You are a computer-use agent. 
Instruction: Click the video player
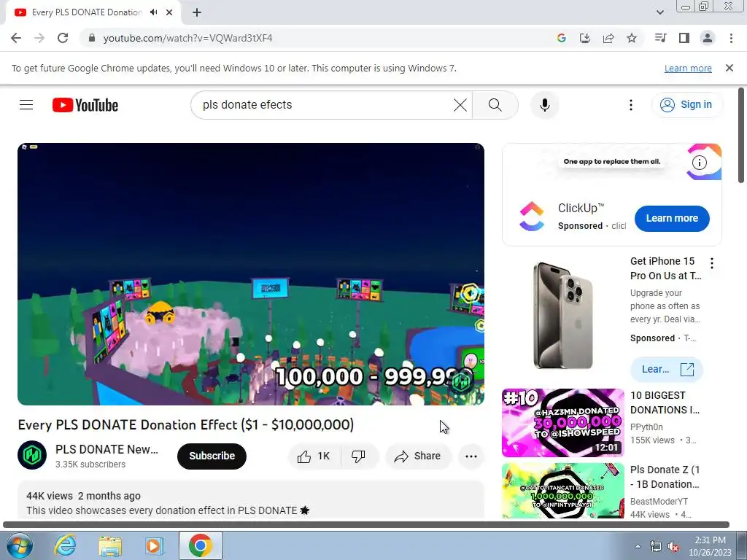point(251,274)
